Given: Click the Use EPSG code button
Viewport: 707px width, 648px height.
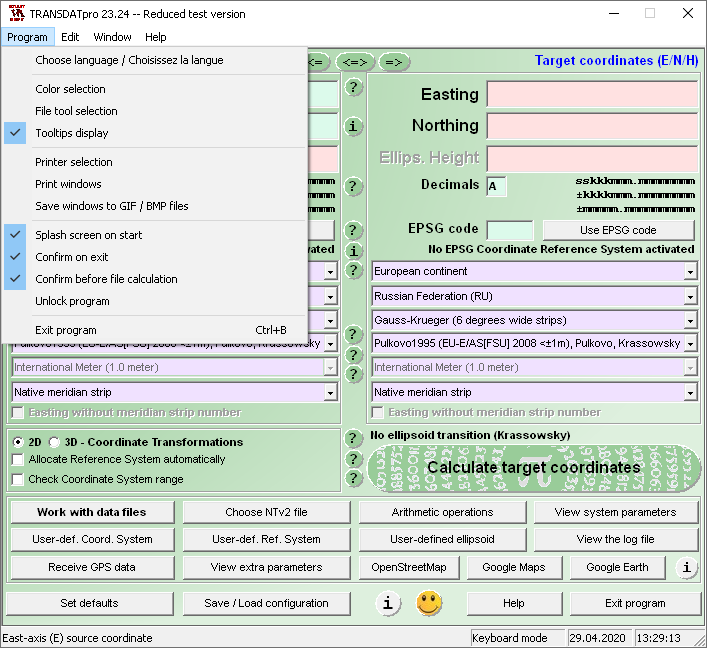Looking at the screenshot, I should pyautogui.click(x=618, y=230).
